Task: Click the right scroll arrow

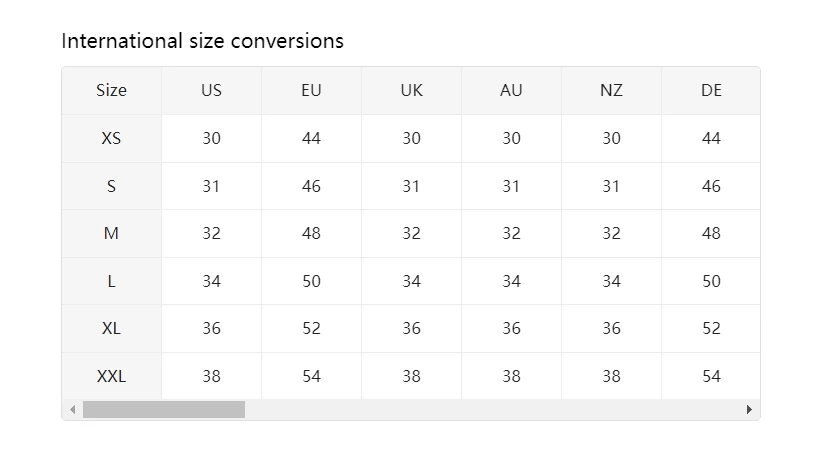Action: tap(749, 410)
